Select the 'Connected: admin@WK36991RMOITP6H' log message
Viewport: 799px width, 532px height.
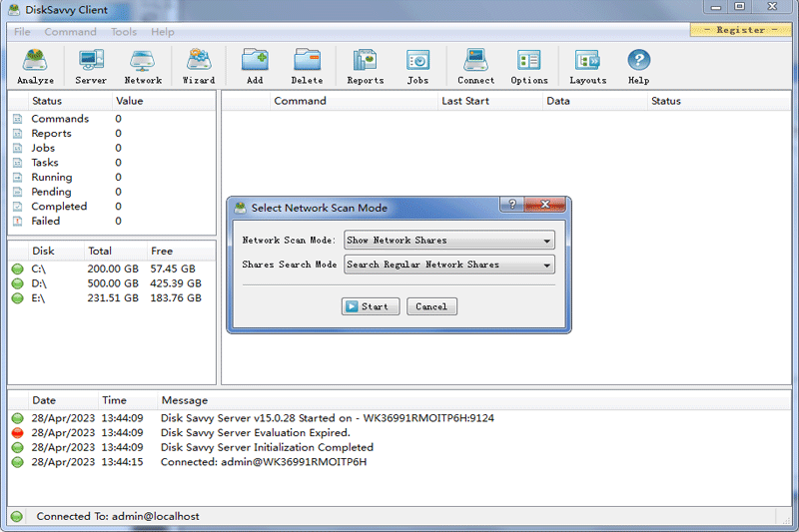tap(264, 462)
